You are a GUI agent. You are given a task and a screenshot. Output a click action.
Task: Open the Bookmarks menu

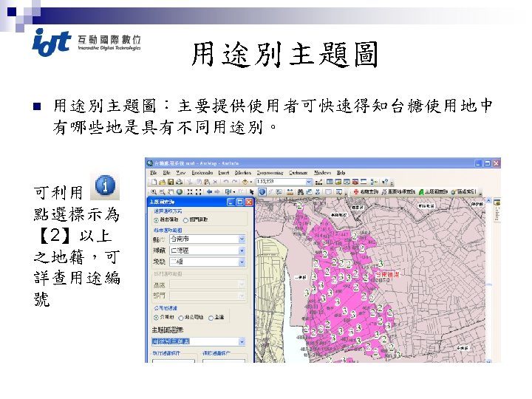coord(202,173)
